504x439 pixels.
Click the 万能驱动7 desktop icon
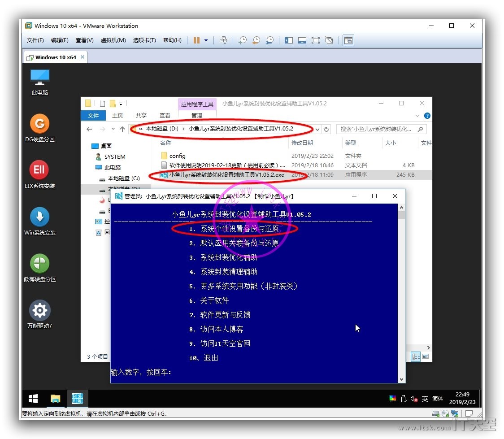tap(39, 314)
